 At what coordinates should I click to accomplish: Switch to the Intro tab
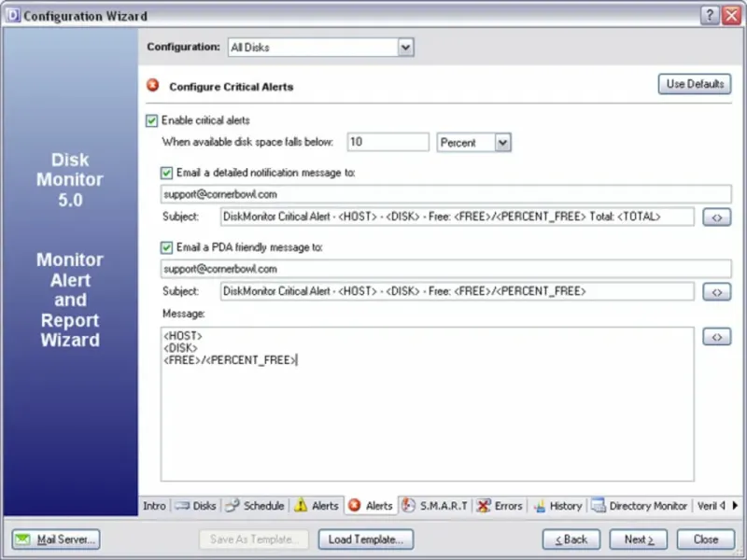[154, 506]
